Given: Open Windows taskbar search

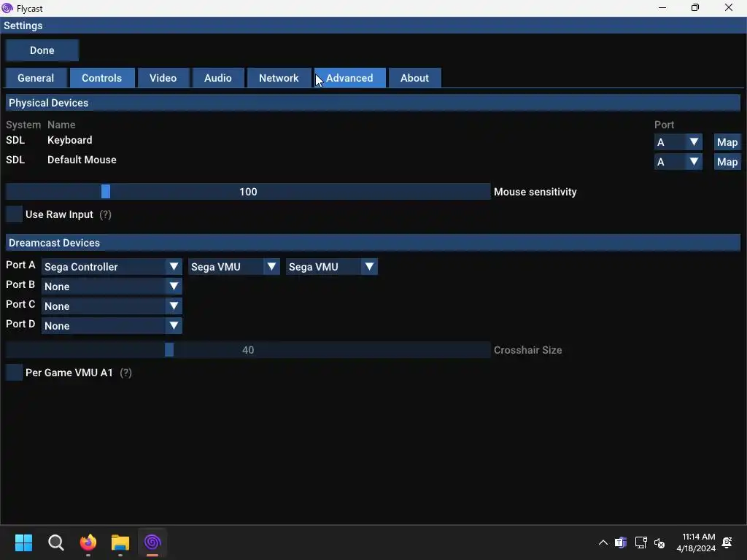Looking at the screenshot, I should 55,542.
